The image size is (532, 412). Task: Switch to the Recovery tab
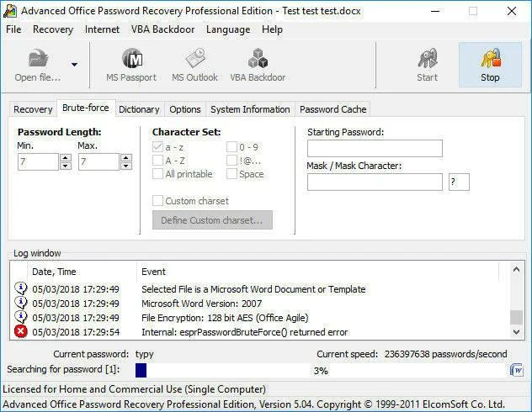coord(33,109)
